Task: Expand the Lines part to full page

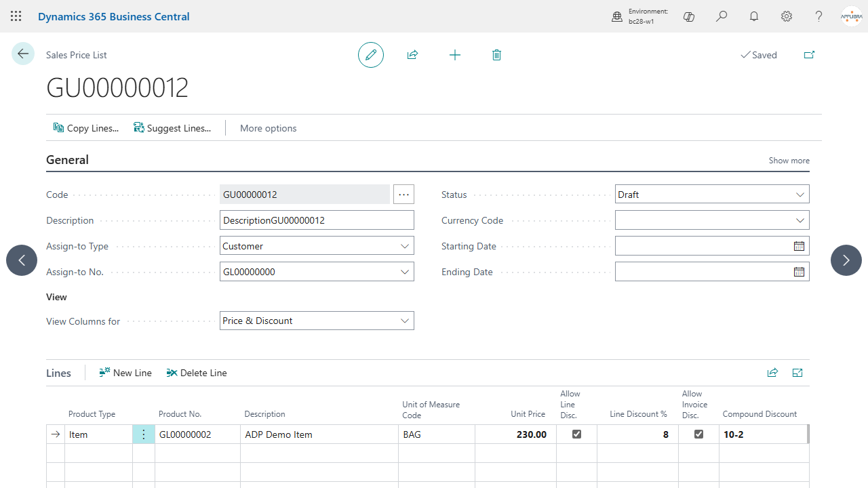Action: (797, 373)
